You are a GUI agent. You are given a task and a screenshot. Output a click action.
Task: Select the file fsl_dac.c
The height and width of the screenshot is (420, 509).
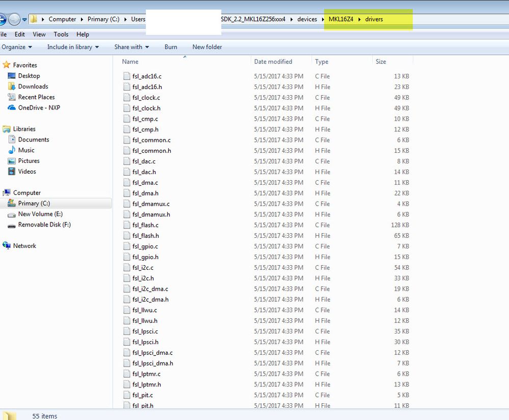click(x=144, y=161)
